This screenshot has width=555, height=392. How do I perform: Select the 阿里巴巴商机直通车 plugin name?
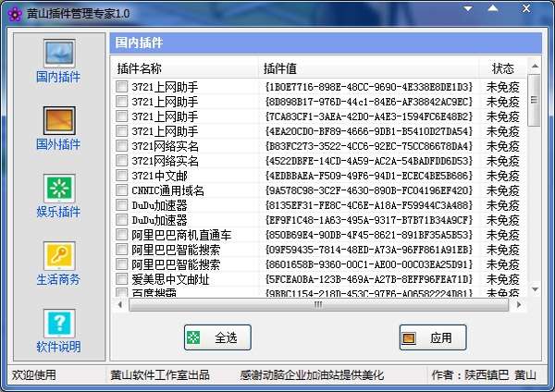pyautogui.click(x=181, y=235)
